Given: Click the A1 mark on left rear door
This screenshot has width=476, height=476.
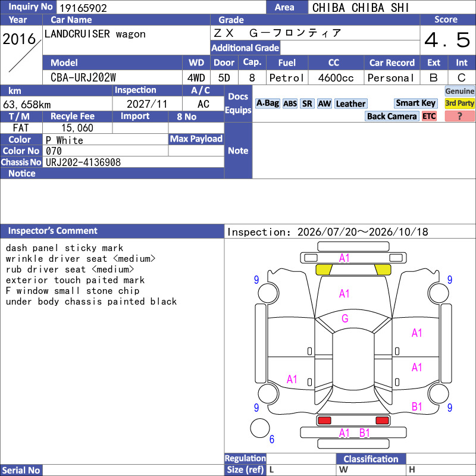Looking at the screenshot, I should (x=292, y=379).
